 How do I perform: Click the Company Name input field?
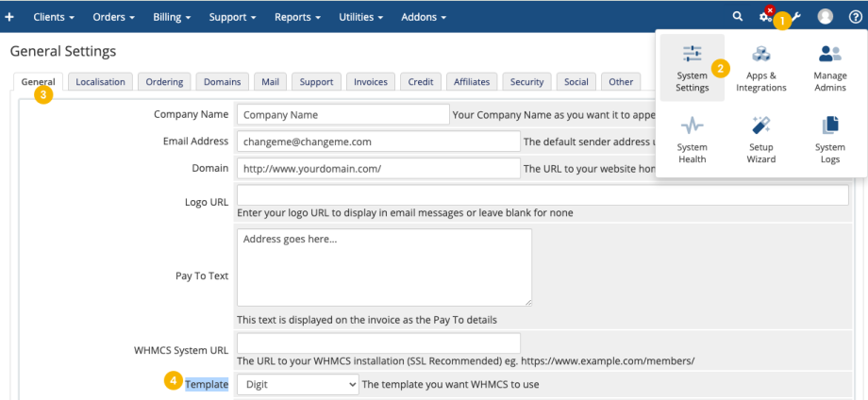[x=343, y=114]
